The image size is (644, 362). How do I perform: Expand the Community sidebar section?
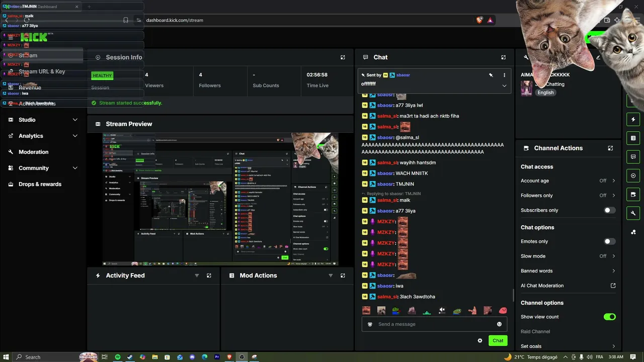coord(75,168)
